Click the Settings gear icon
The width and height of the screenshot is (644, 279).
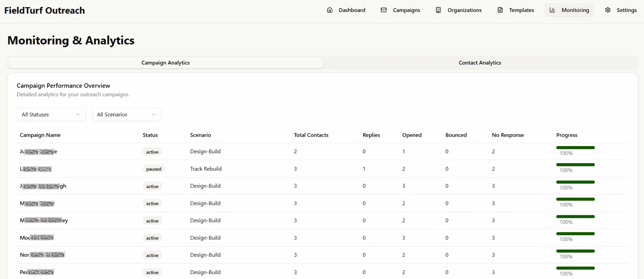(x=608, y=10)
